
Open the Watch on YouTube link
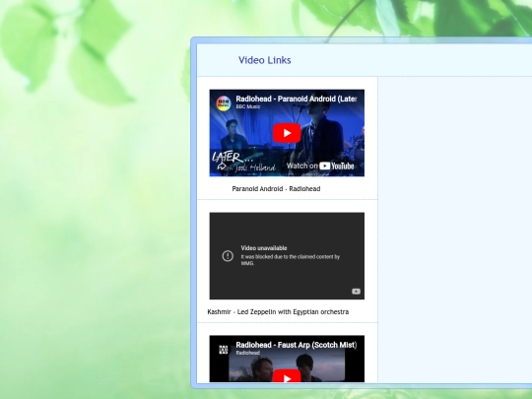[x=320, y=166]
